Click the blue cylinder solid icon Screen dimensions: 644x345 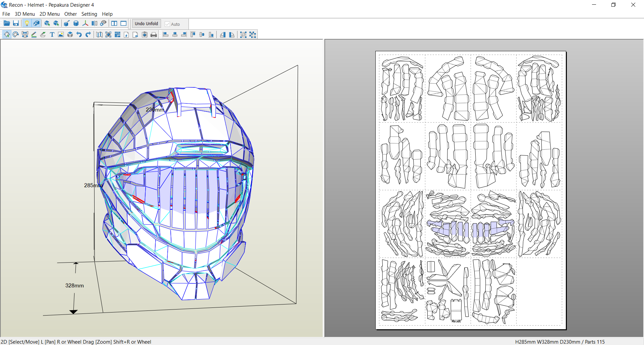(x=76, y=23)
